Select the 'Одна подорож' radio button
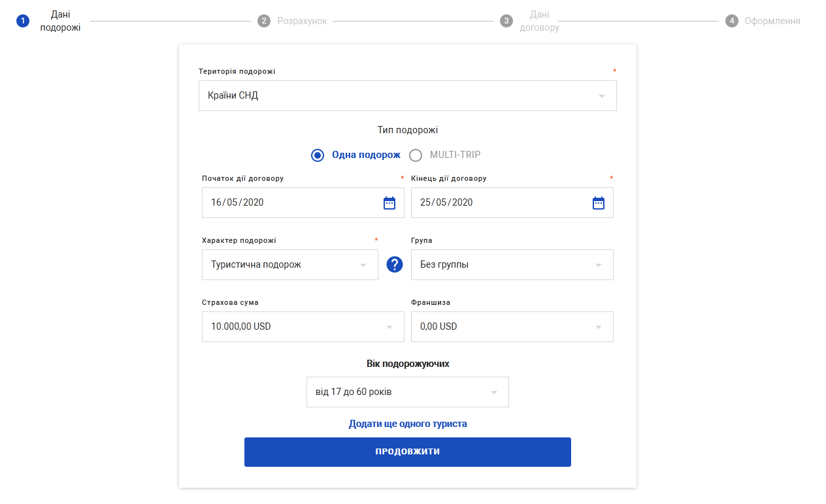 [x=318, y=155]
